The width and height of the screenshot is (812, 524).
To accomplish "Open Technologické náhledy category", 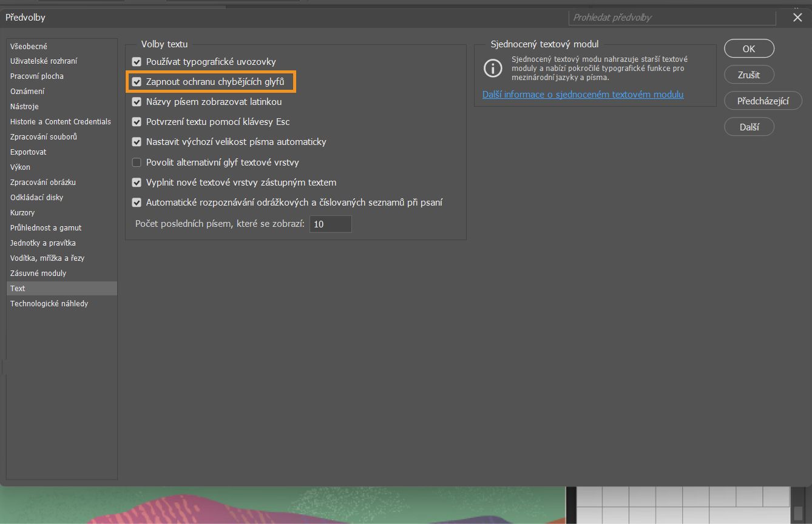I will [62, 304].
